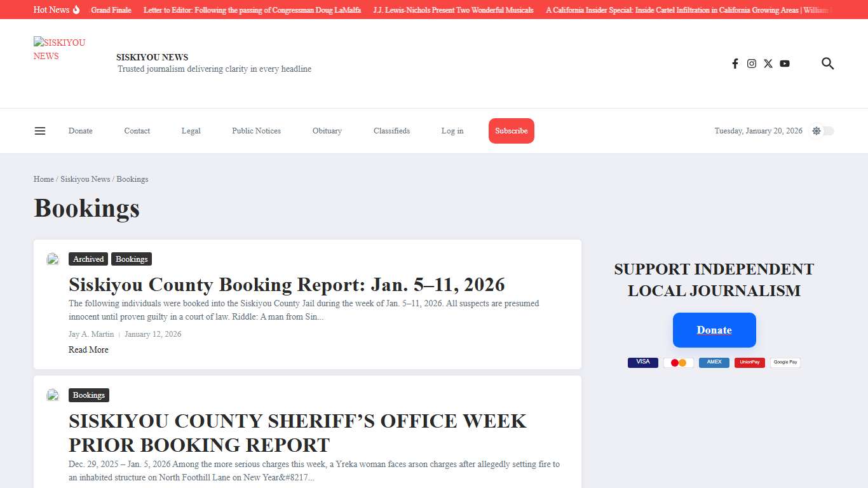The image size is (868, 488).
Task: Click the Mastercard payment badge
Action: (679, 362)
